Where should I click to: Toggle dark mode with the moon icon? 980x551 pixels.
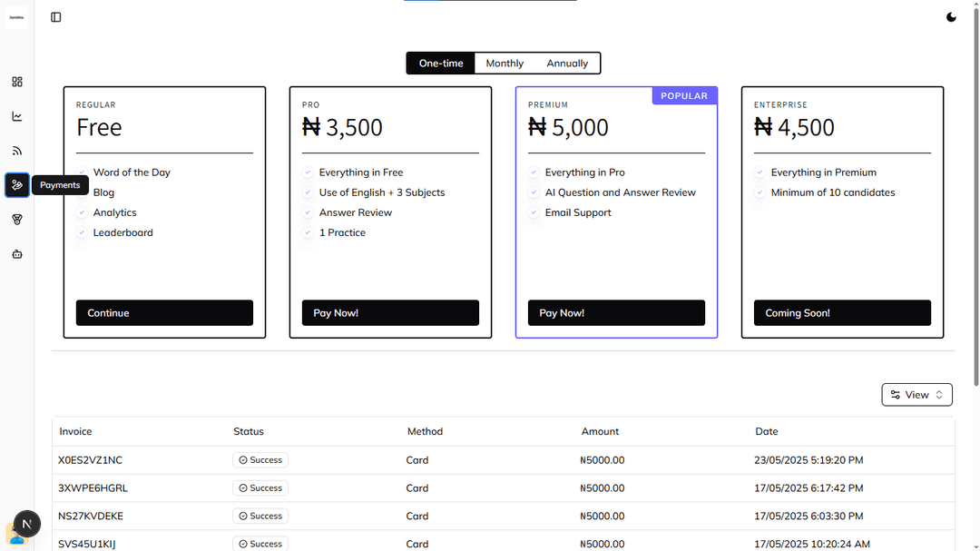(951, 16)
